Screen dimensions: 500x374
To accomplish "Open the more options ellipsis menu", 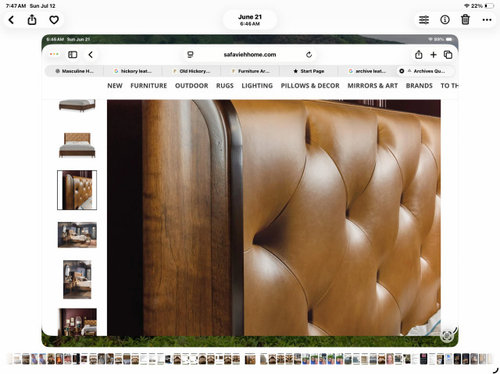I will [487, 20].
